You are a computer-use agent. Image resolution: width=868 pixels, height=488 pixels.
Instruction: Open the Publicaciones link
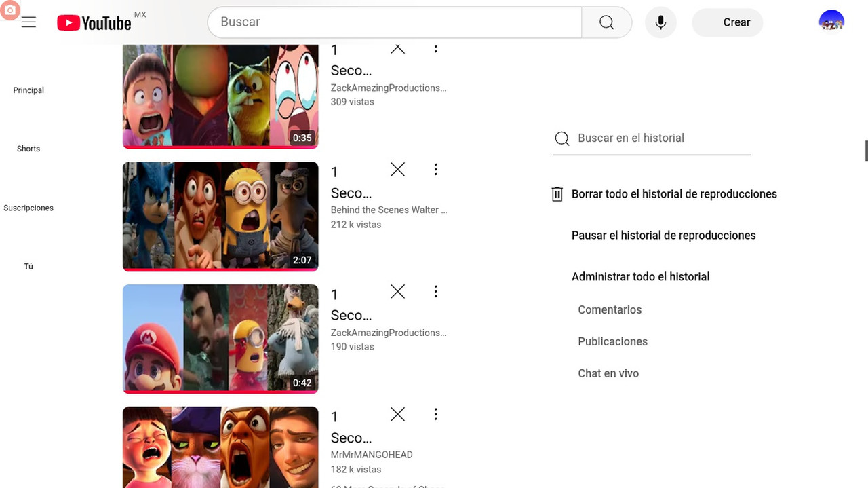(x=612, y=341)
